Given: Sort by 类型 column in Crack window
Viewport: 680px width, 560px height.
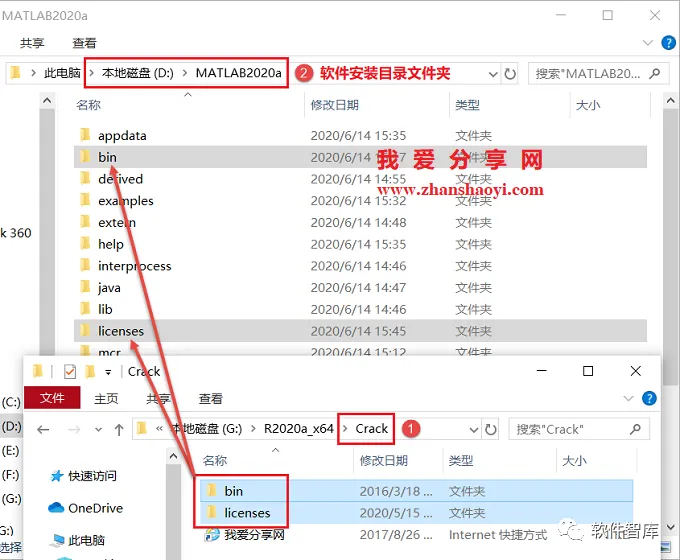Looking at the screenshot, I should (x=461, y=461).
